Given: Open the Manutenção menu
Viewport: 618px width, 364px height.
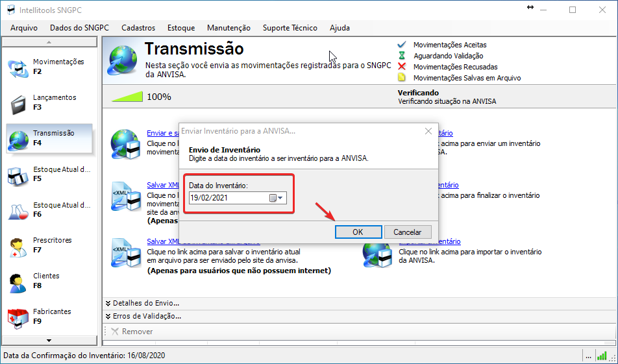Looking at the screenshot, I should point(229,27).
